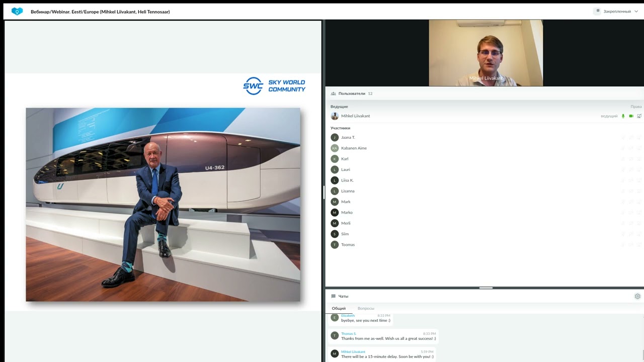
Task: Grab the vertical splitter handle beside the slide
Action: click(x=324, y=192)
